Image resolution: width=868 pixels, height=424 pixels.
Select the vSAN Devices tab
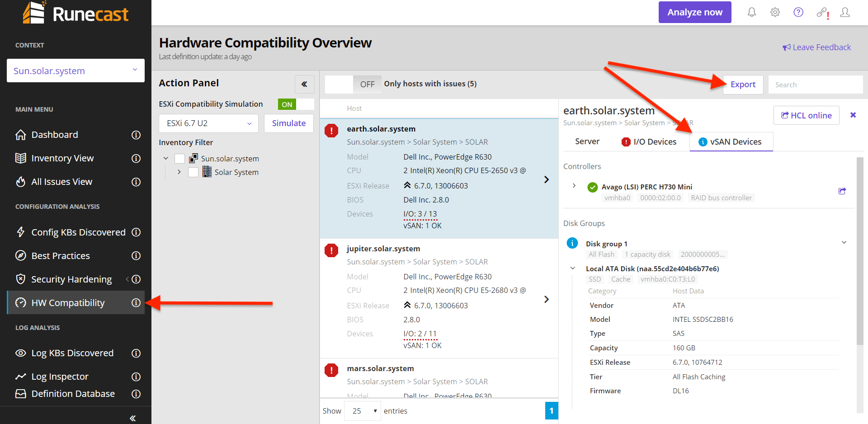pyautogui.click(x=731, y=142)
